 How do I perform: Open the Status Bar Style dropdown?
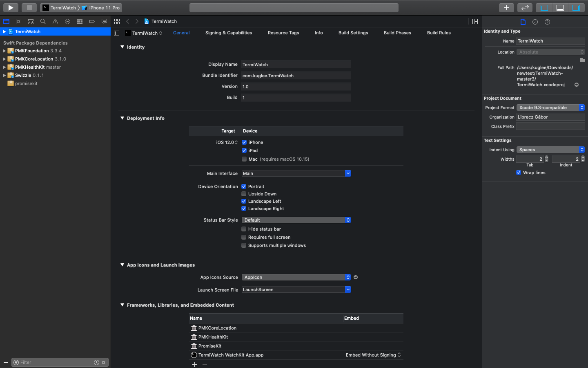click(x=296, y=220)
